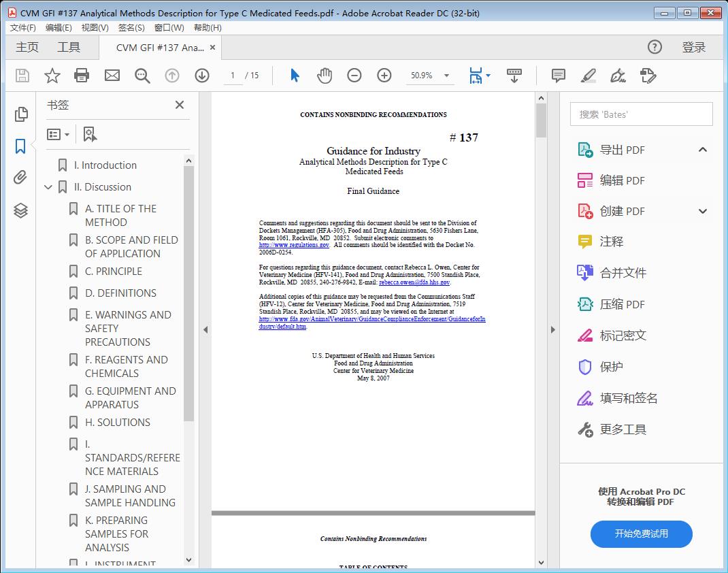Toggle presentation reading mode
This screenshot has width=728, height=573.
pos(514,76)
